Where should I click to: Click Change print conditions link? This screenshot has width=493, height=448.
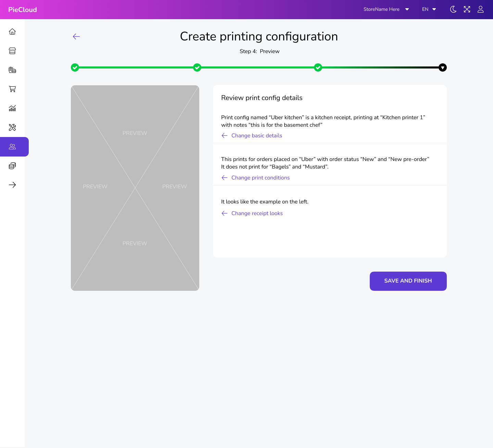[x=260, y=178]
